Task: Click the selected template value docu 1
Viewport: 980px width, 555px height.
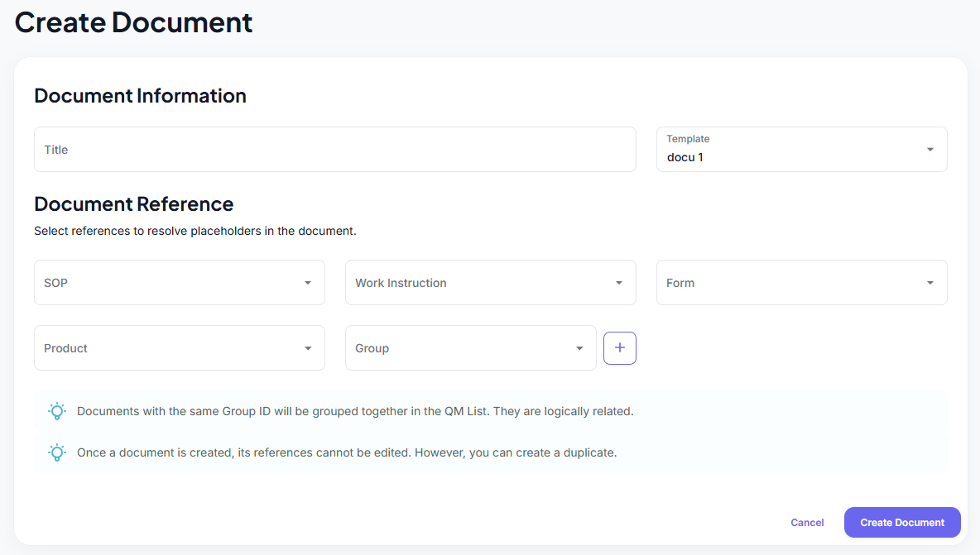Action: (685, 156)
